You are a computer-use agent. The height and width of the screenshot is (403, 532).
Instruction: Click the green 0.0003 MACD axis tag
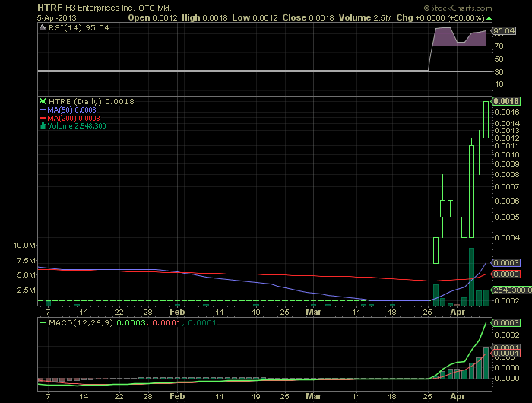[506, 322]
